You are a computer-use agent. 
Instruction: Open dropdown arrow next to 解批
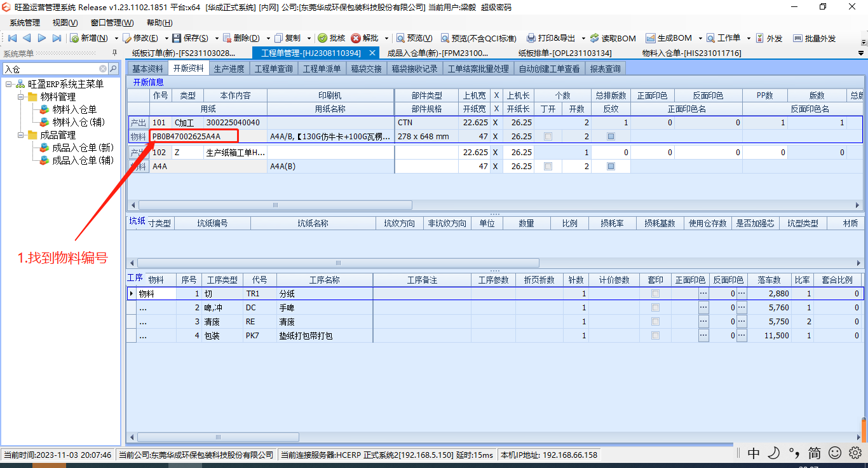pos(385,38)
